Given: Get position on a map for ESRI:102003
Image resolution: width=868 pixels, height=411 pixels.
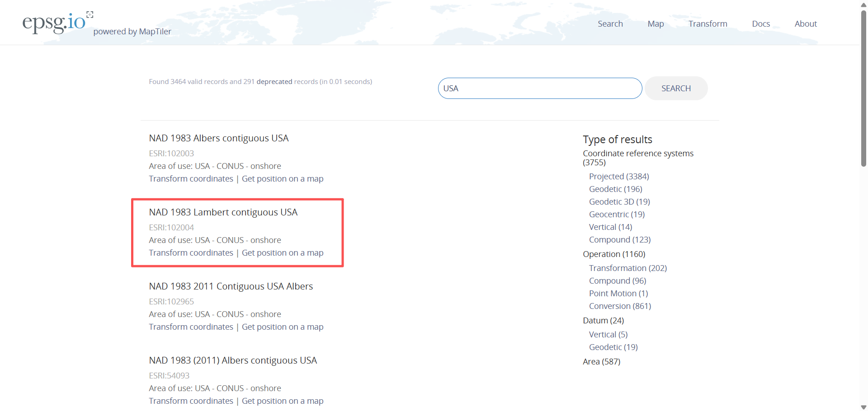Looking at the screenshot, I should click(282, 179).
